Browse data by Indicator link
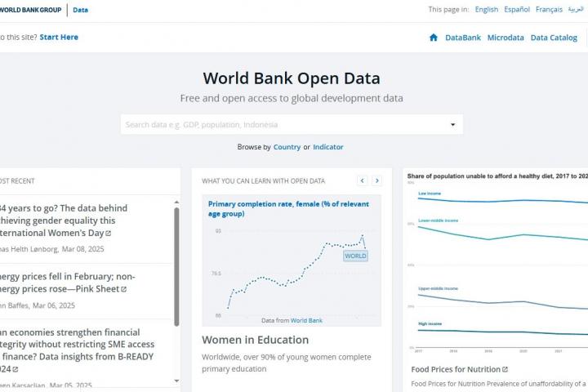 327,147
